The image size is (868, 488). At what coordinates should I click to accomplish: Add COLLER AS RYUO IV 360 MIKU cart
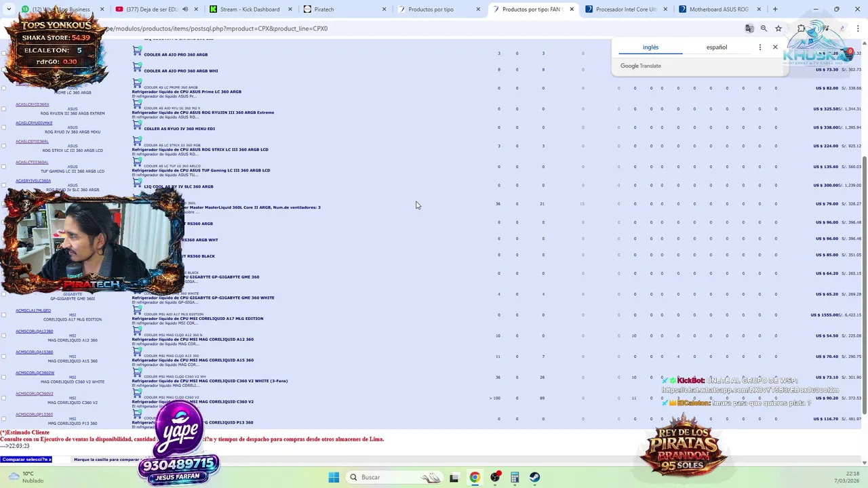click(137, 125)
